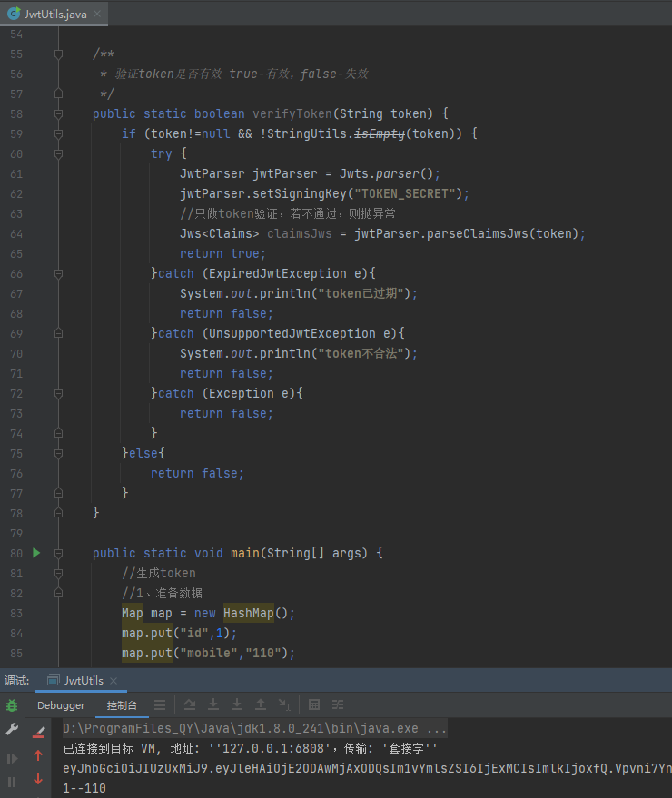Image resolution: width=672 pixels, height=798 pixels.
Task: Select the JwtUtils debug session tab
Action: tap(82, 681)
